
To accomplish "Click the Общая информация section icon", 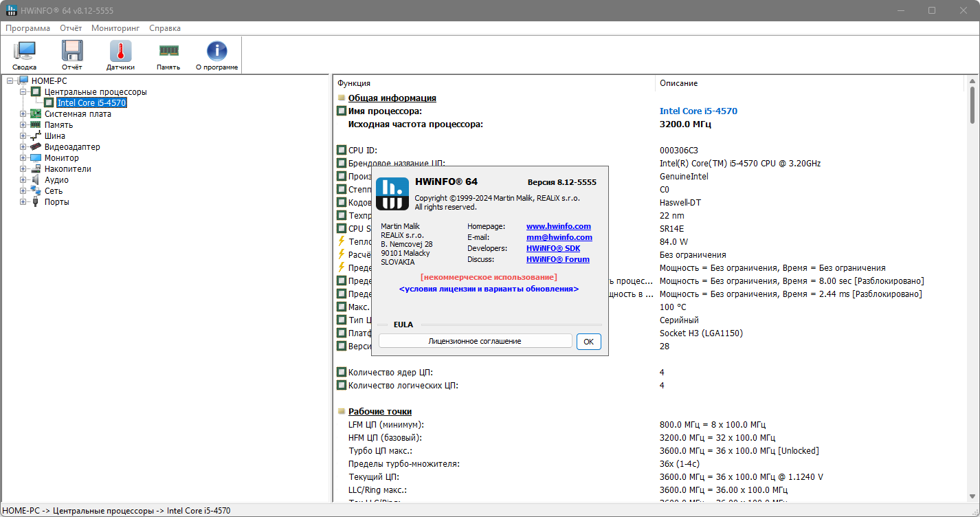I will pos(342,98).
